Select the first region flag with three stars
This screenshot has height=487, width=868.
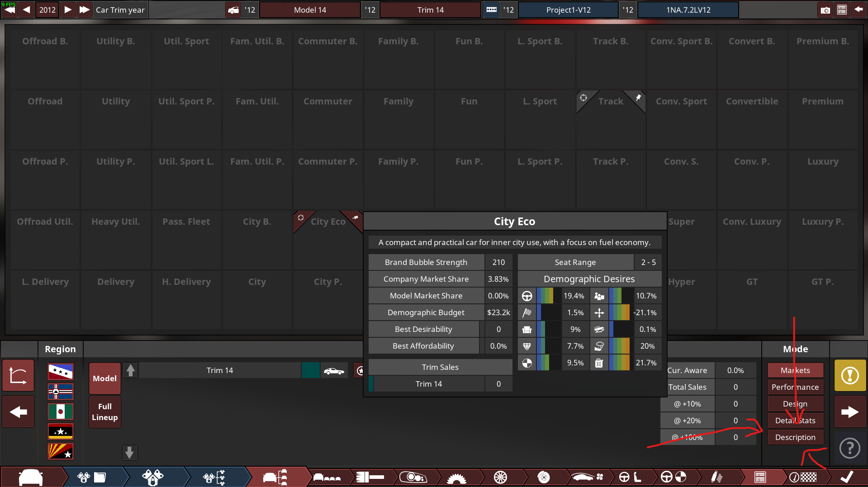tap(61, 372)
